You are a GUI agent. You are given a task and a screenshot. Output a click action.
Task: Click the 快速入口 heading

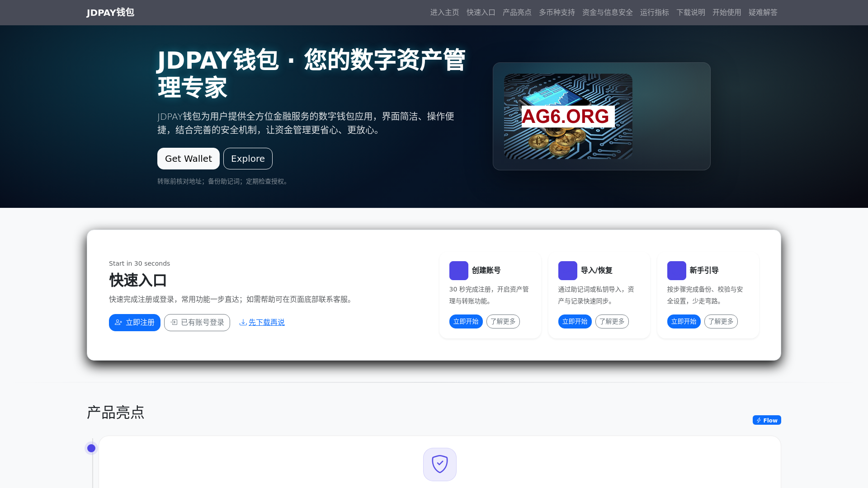pos(138,280)
